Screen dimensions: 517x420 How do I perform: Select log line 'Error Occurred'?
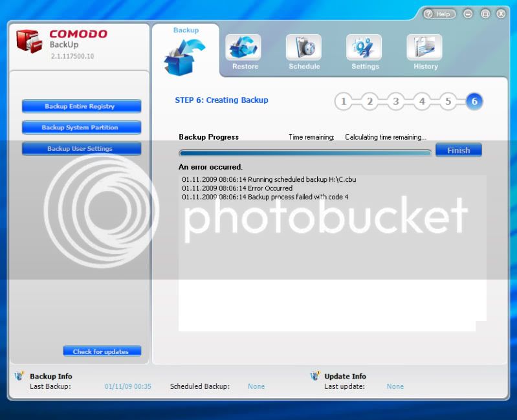click(237, 188)
